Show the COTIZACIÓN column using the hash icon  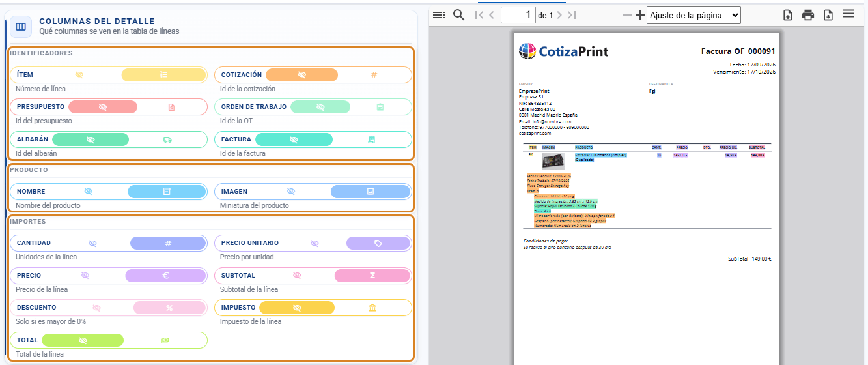pos(374,75)
